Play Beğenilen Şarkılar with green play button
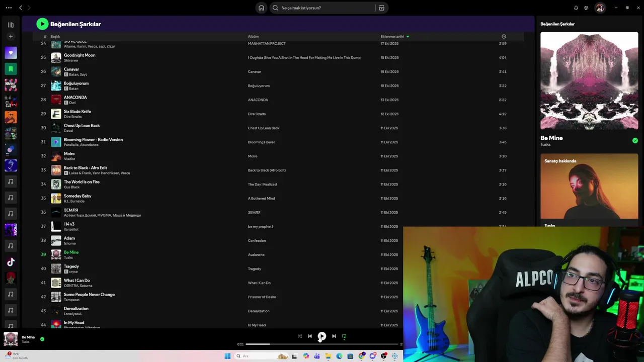This screenshot has width=644, height=362. (x=42, y=24)
